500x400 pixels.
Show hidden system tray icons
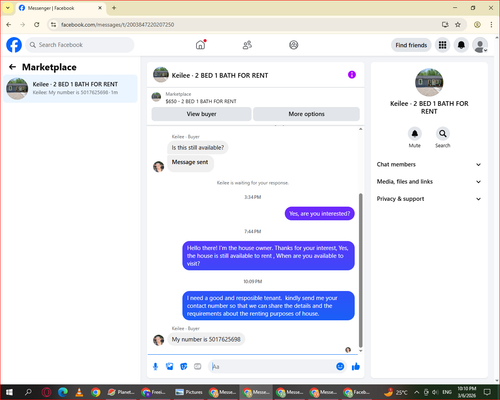coord(417,392)
